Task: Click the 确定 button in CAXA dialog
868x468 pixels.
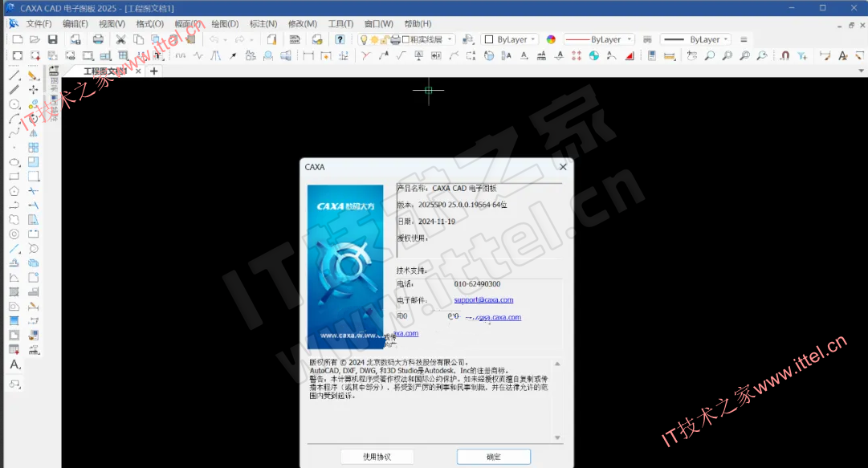Action: pos(493,457)
